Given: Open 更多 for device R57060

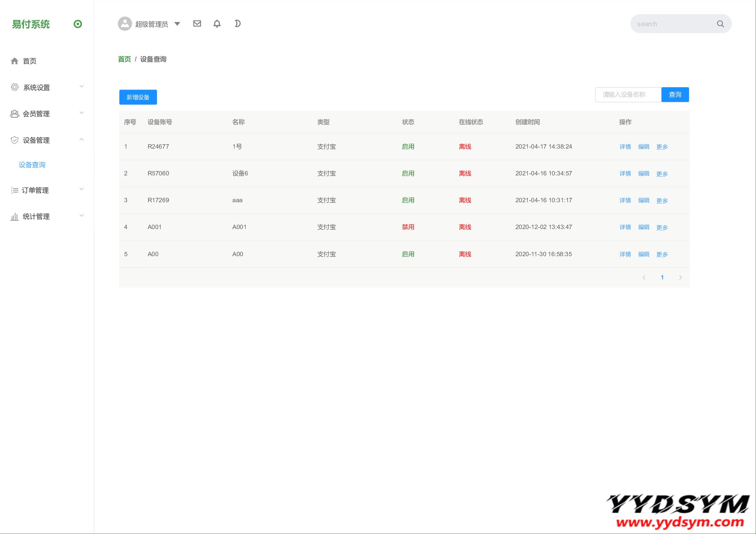Looking at the screenshot, I should pos(662,174).
